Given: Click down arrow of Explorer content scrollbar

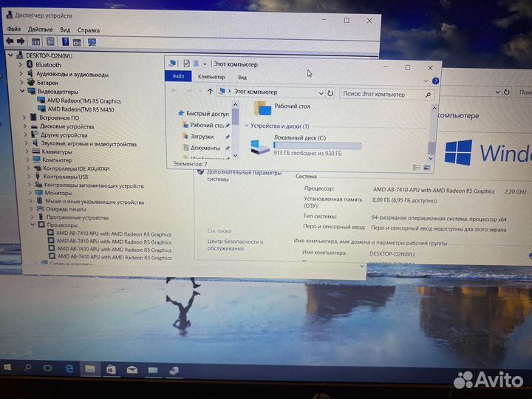Looking at the screenshot, I should click(x=431, y=158).
